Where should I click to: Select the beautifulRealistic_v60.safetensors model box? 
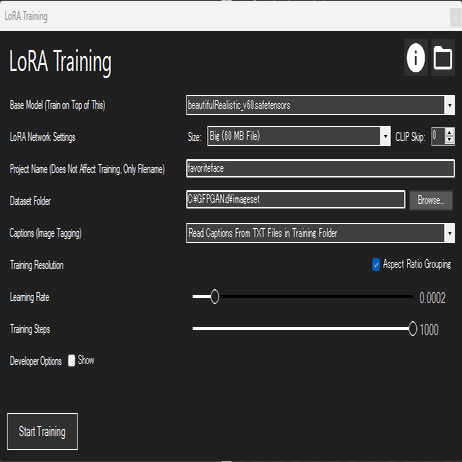pyautogui.click(x=315, y=105)
